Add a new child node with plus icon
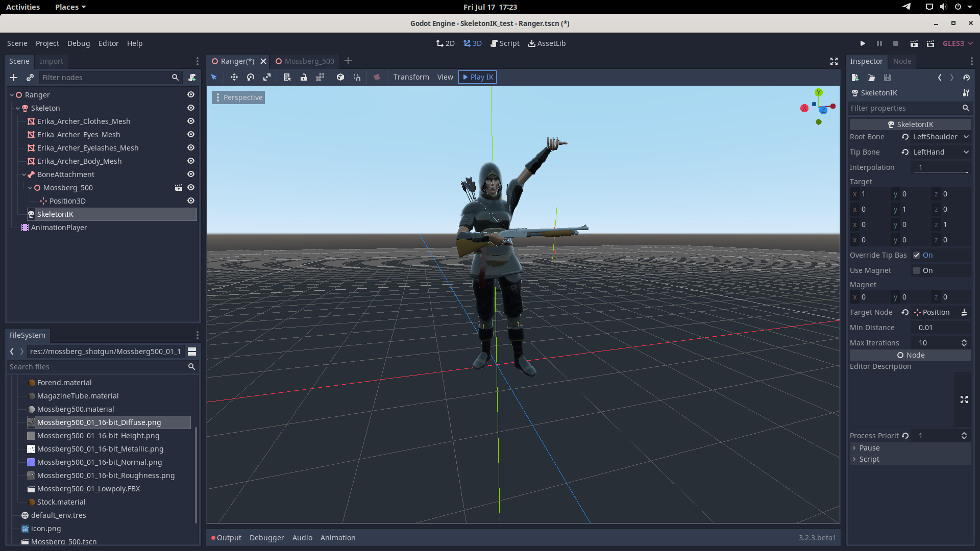980x551 pixels. pyautogui.click(x=14, y=78)
